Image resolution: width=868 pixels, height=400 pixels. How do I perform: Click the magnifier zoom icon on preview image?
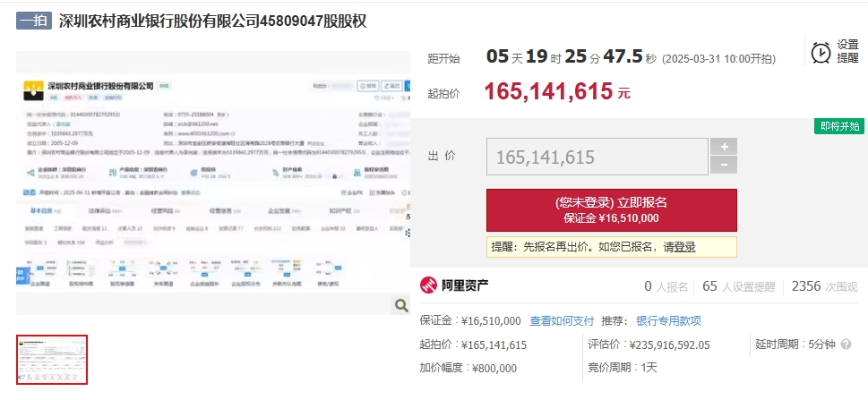click(400, 305)
